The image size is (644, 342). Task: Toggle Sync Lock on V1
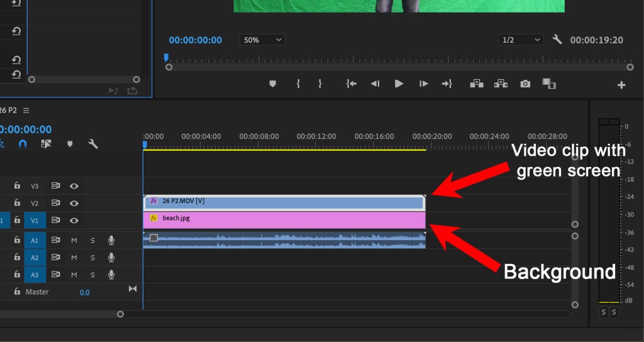pyautogui.click(x=55, y=220)
